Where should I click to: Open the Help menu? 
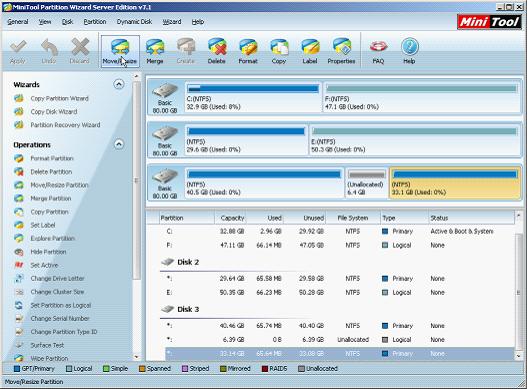(x=198, y=22)
